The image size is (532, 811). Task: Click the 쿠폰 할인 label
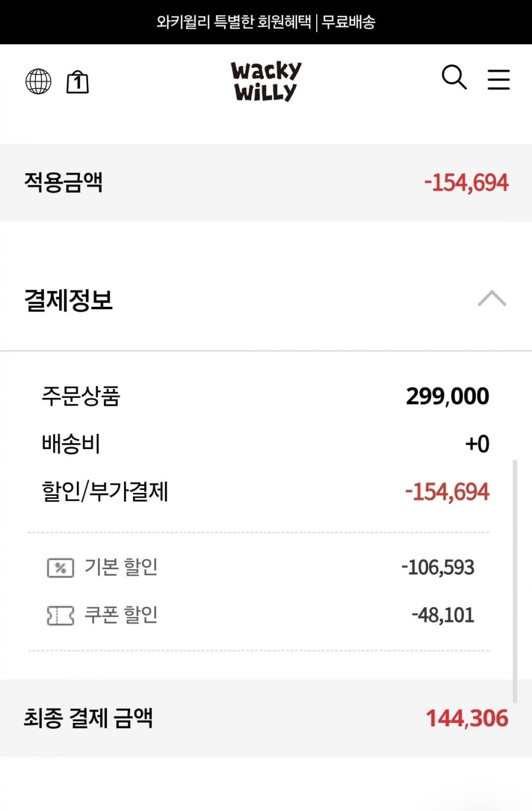(121, 615)
